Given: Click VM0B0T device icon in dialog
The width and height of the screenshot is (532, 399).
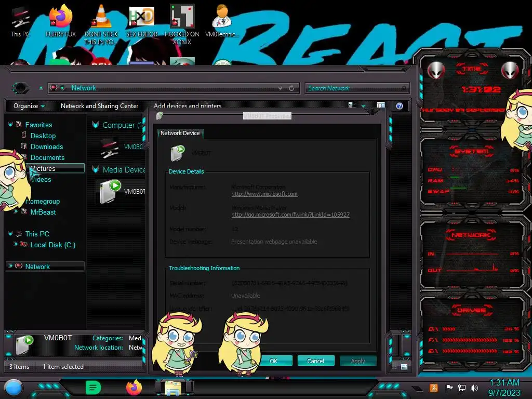Looking at the screenshot, I should point(178,153).
